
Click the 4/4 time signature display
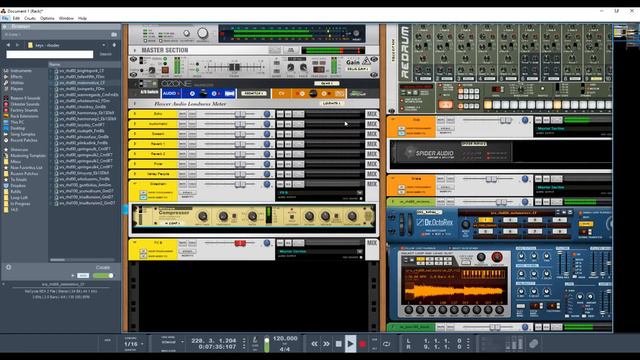coord(285,349)
